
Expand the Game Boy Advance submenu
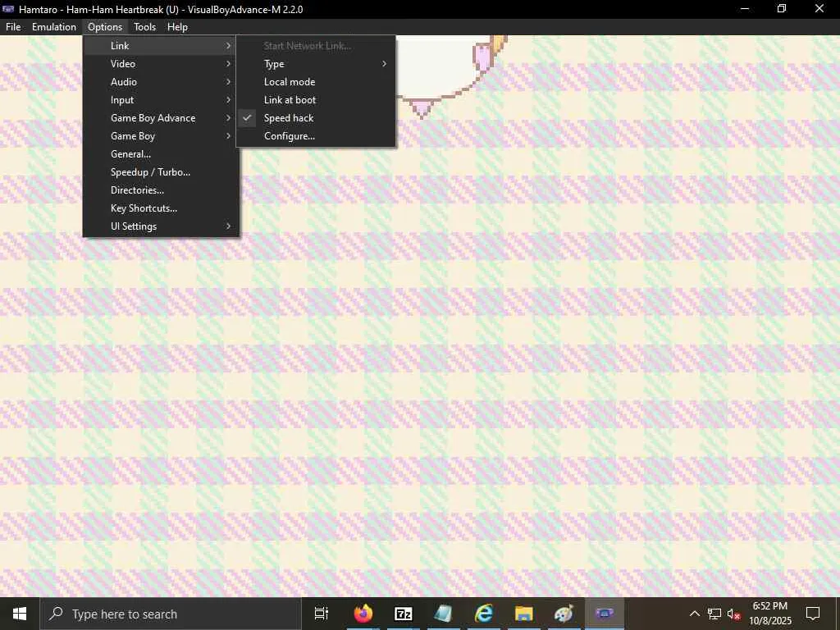point(161,118)
